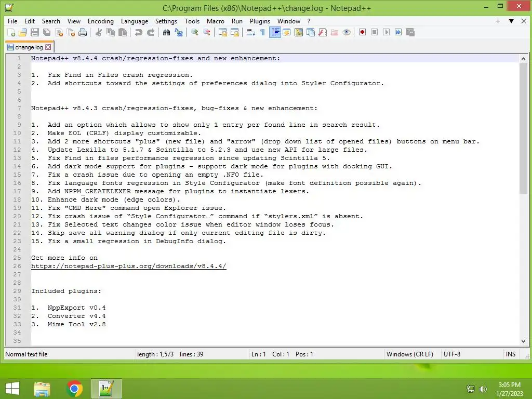Viewport: 532px width, 399px height.
Task: Click the Save All toolbar icon
Action: pyautogui.click(x=47, y=32)
